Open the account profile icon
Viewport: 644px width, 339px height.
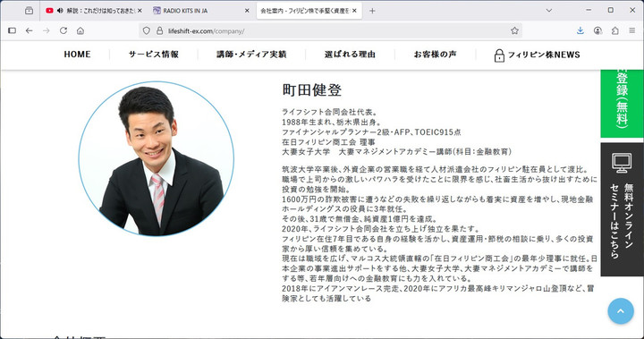click(597, 30)
